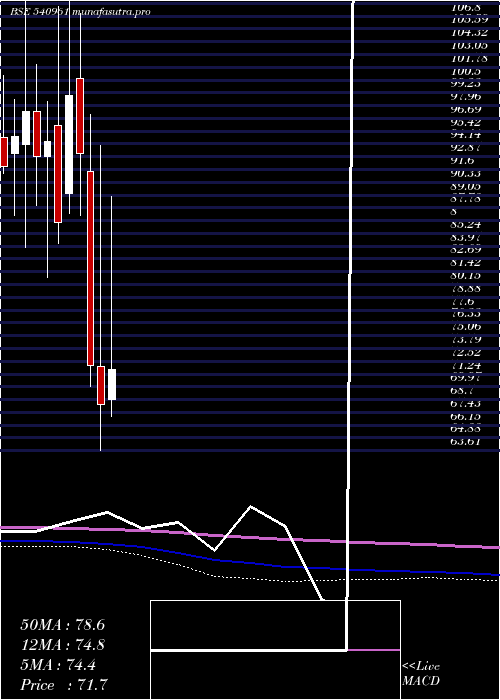The width and height of the screenshot is (500, 700).
Task: Click the 80.15 price axis label
Action: click(x=467, y=275)
